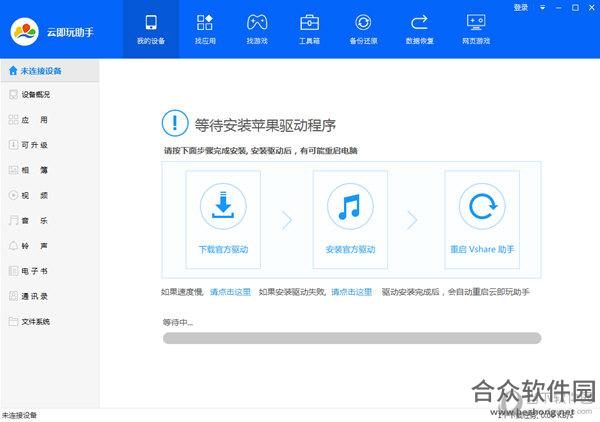Open the 数据恢复 tab
This screenshot has height=422, width=600.
[x=419, y=29]
